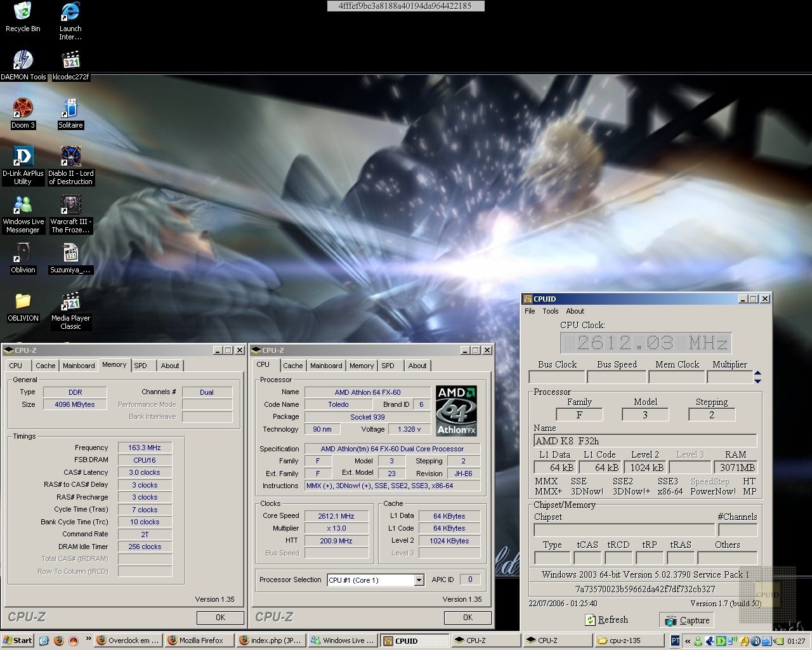Open Cache tab in CPU-Z processor window
Image resolution: width=812 pixels, height=650 pixels.
(292, 366)
